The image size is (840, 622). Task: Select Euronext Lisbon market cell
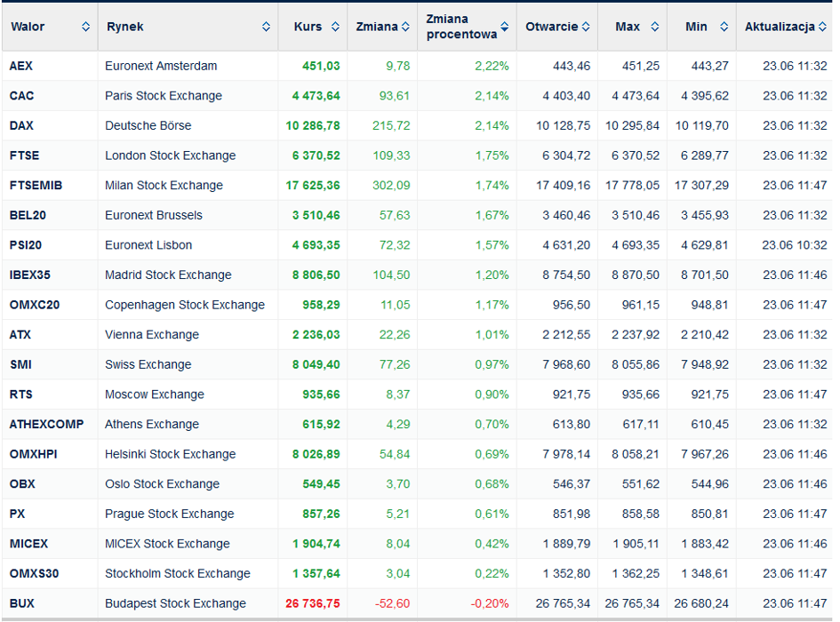[x=188, y=245]
